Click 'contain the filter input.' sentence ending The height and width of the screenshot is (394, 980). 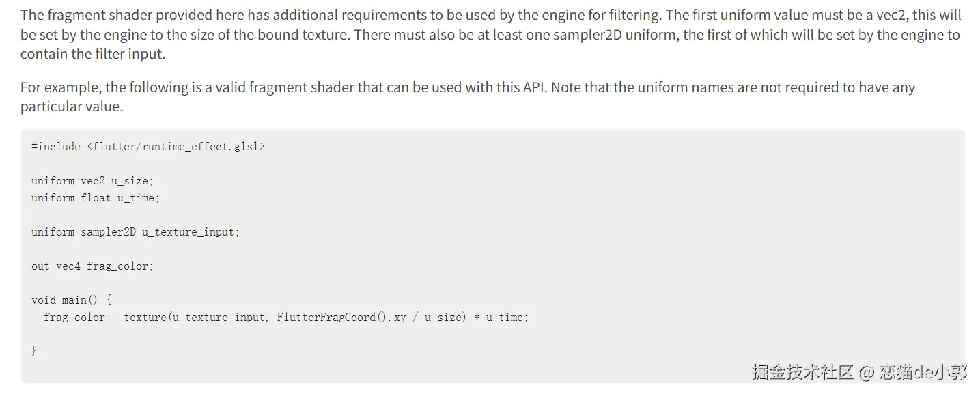pos(93,53)
